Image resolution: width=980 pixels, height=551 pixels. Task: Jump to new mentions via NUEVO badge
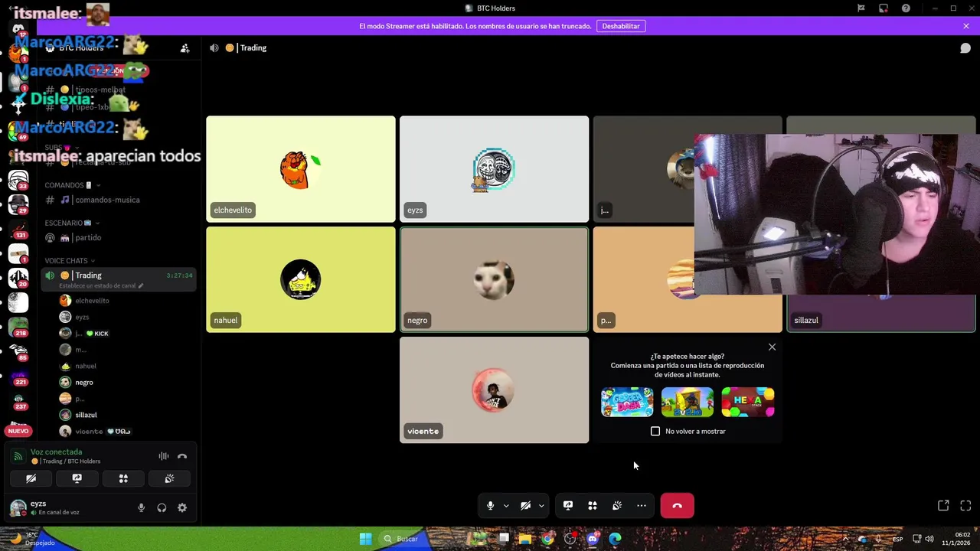coord(18,431)
